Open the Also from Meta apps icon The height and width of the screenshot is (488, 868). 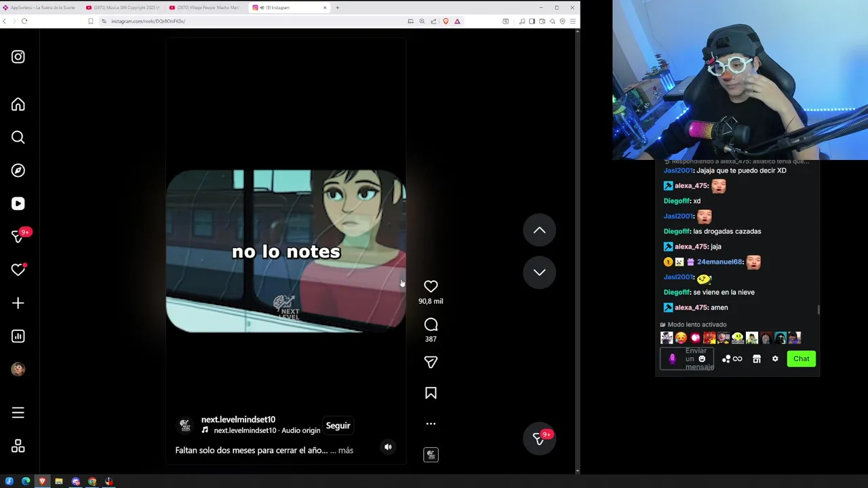[18, 446]
